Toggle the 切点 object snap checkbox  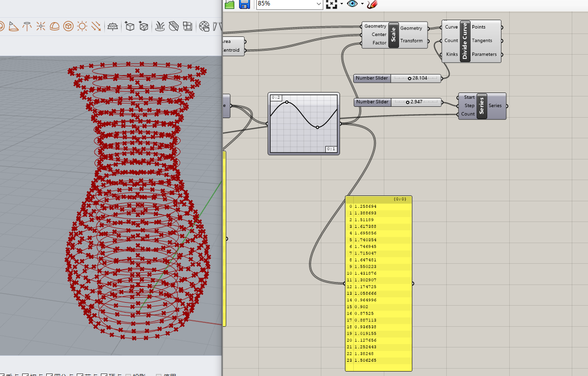click(26, 375)
